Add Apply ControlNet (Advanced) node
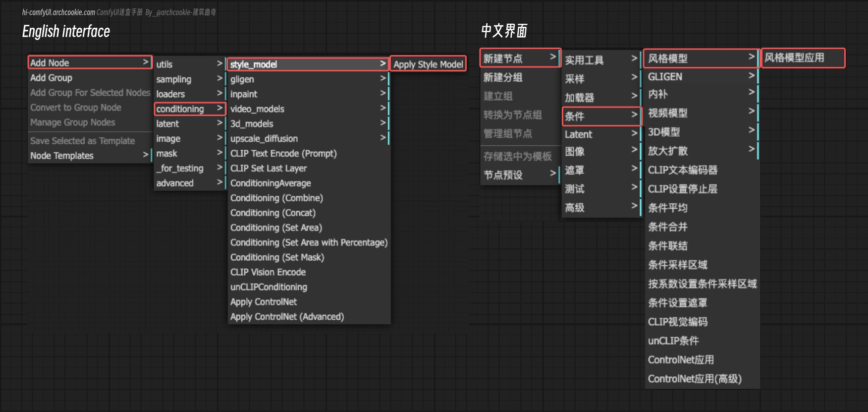 308,317
